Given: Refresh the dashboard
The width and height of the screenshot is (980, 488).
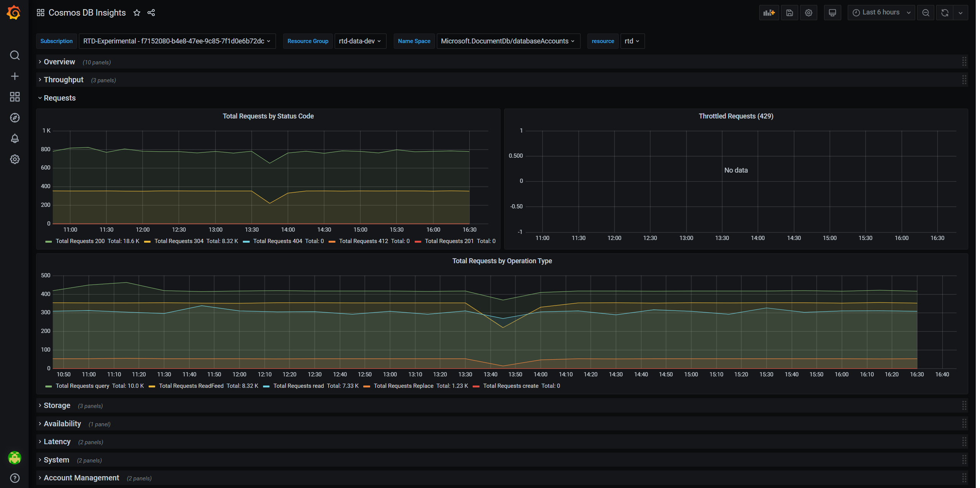Looking at the screenshot, I should tap(944, 13).
